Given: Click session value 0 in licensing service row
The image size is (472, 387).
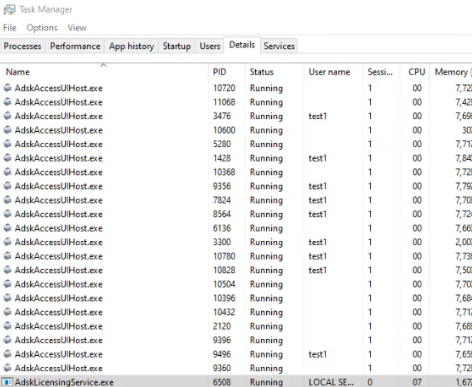Looking at the screenshot, I should (370, 382).
